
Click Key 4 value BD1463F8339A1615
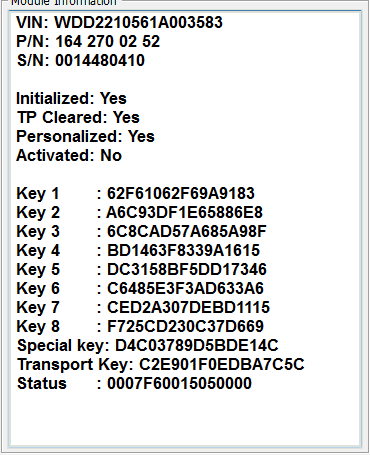click(x=183, y=251)
